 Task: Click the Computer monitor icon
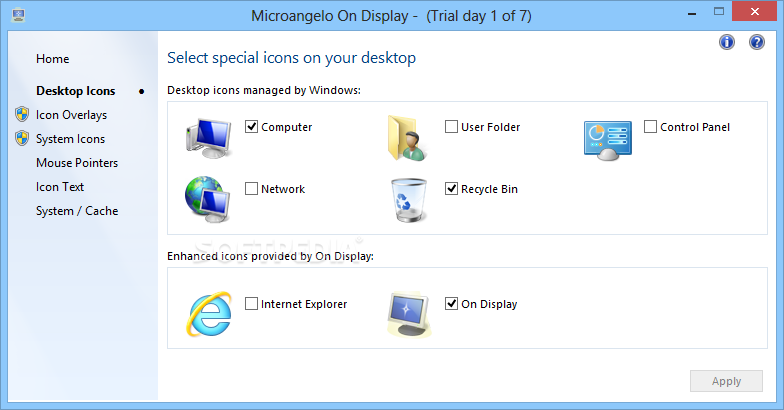(208, 138)
